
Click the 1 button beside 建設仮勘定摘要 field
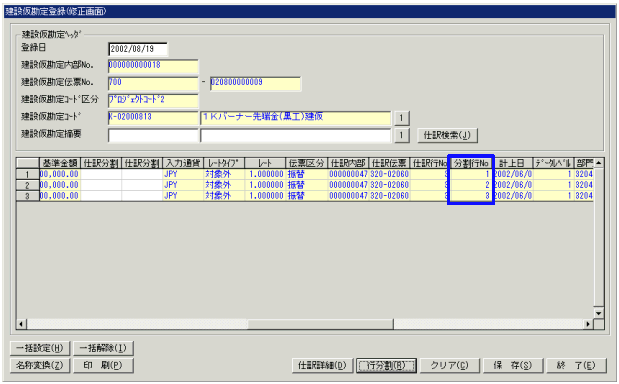[401, 135]
